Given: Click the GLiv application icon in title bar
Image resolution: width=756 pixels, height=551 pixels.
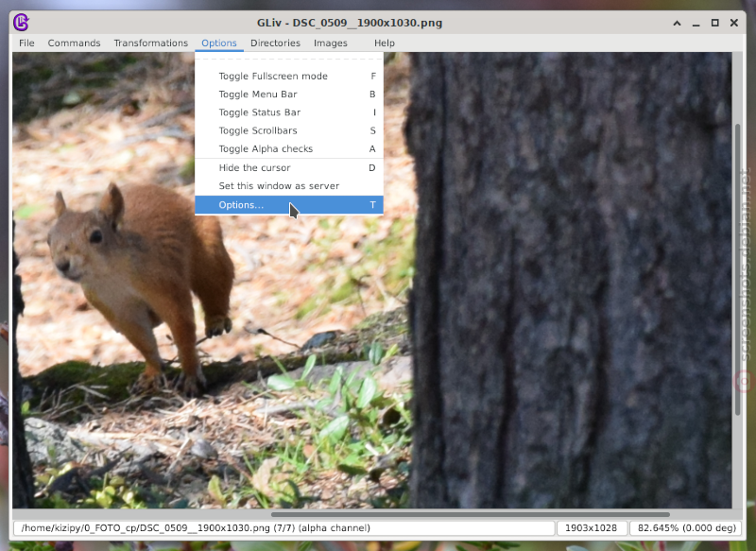Looking at the screenshot, I should pos(21,23).
